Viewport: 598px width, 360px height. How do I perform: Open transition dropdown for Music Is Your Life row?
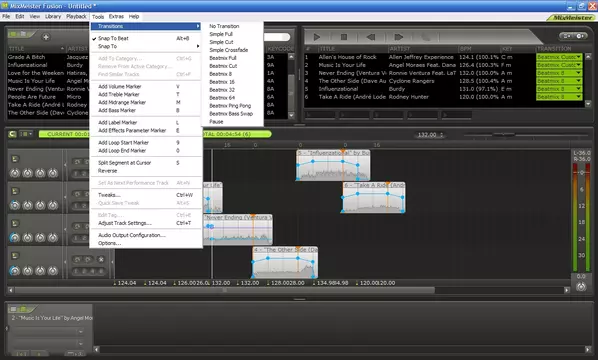coord(579,65)
